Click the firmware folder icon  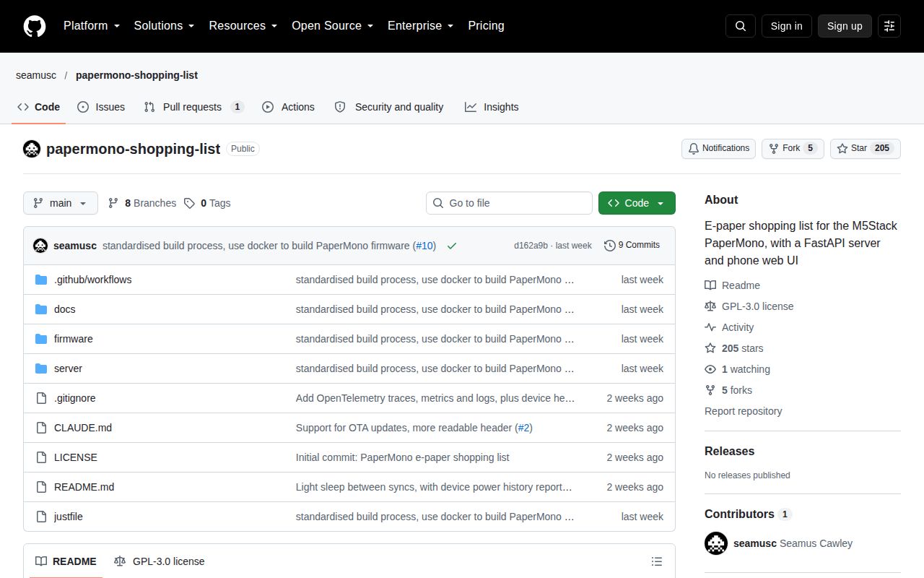pos(41,339)
